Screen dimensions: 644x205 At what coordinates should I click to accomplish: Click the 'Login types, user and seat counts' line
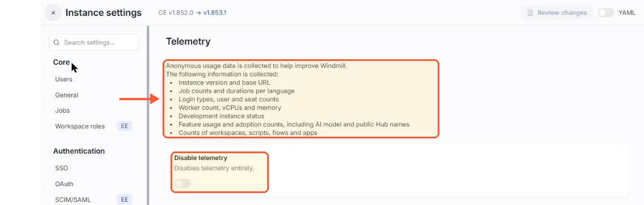[228, 99]
